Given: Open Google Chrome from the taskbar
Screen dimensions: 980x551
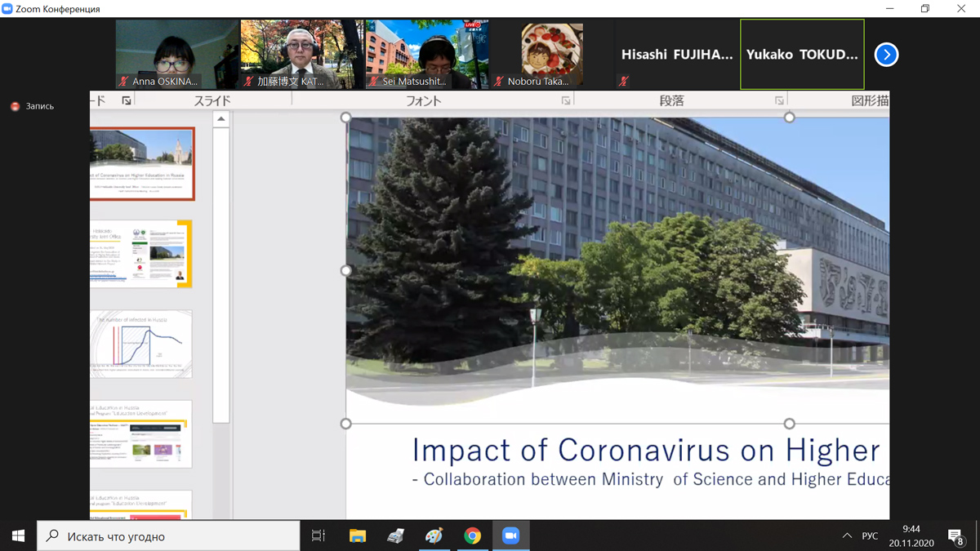Looking at the screenshot, I should (472, 535).
